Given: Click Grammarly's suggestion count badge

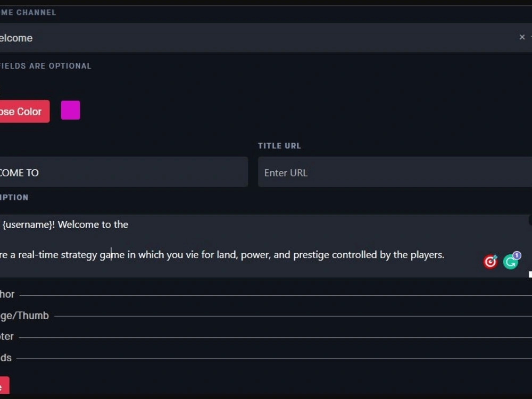Looking at the screenshot, I should pos(517,255).
